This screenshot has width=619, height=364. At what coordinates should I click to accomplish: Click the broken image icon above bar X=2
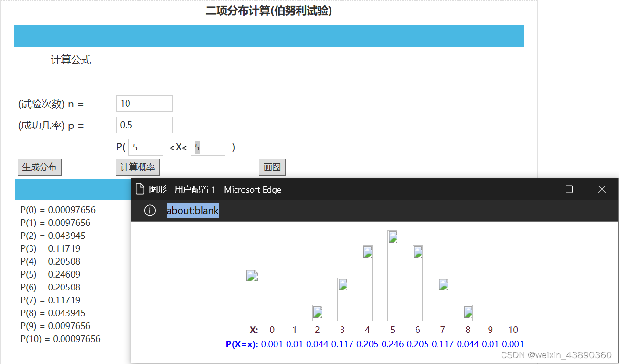click(x=317, y=312)
